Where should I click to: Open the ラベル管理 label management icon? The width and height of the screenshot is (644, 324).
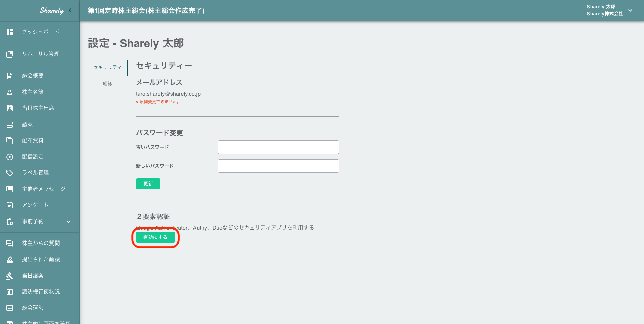point(9,172)
